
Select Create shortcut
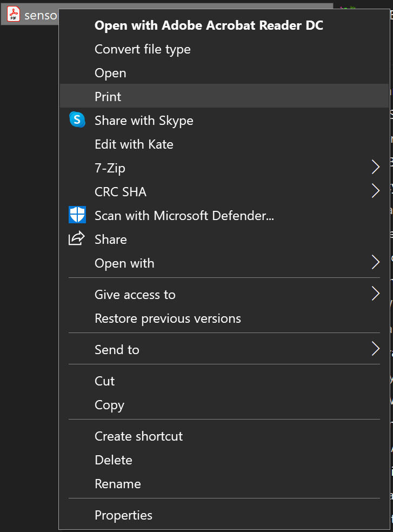coord(138,436)
